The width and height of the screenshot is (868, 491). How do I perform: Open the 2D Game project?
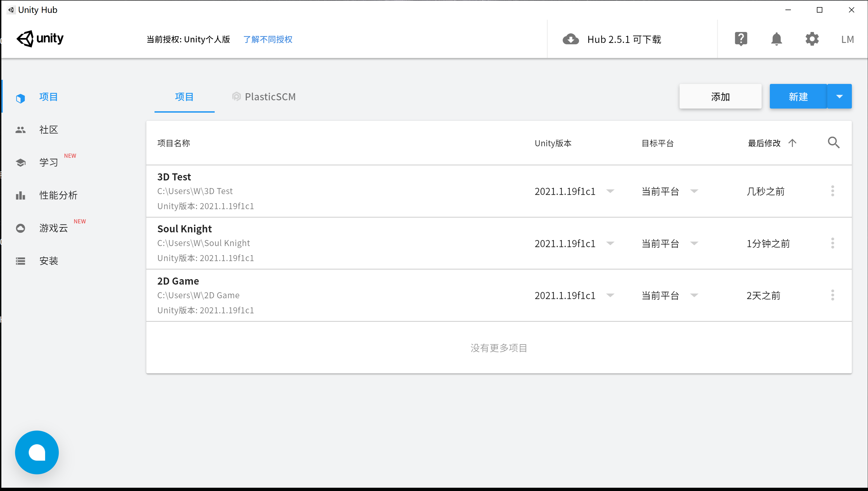pos(178,281)
